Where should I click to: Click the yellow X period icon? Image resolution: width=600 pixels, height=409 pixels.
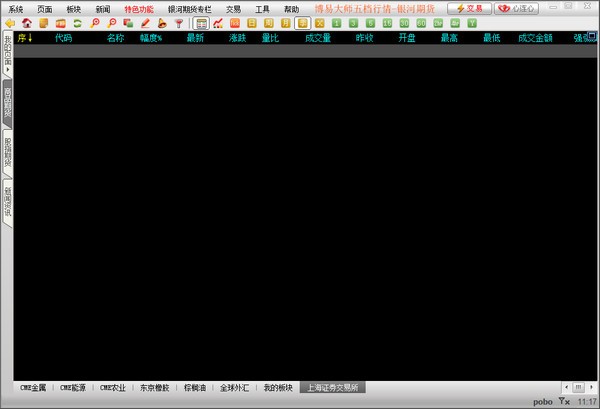(320, 23)
